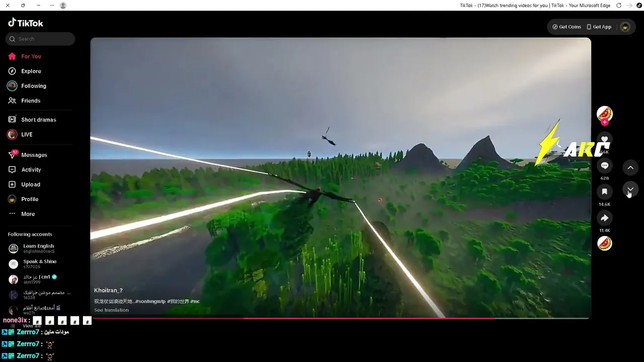Image resolution: width=644 pixels, height=362 pixels.
Task: Open the Khoitran_? creator name
Action: (108, 290)
